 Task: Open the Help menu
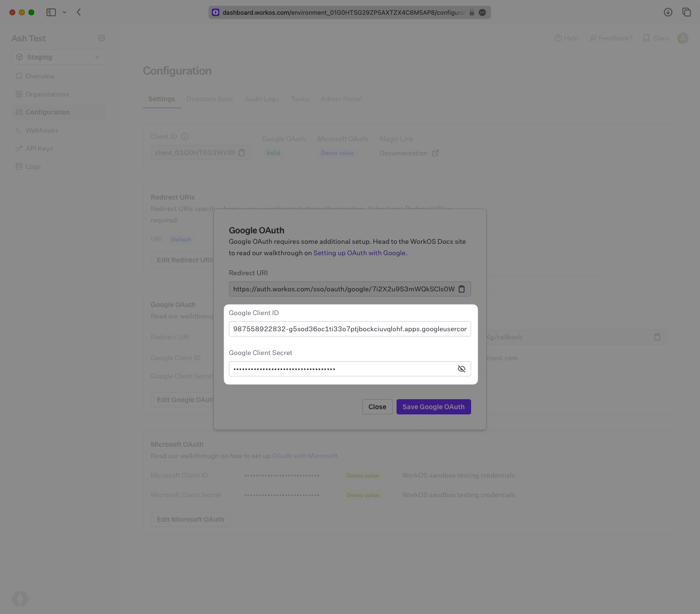[x=566, y=38]
